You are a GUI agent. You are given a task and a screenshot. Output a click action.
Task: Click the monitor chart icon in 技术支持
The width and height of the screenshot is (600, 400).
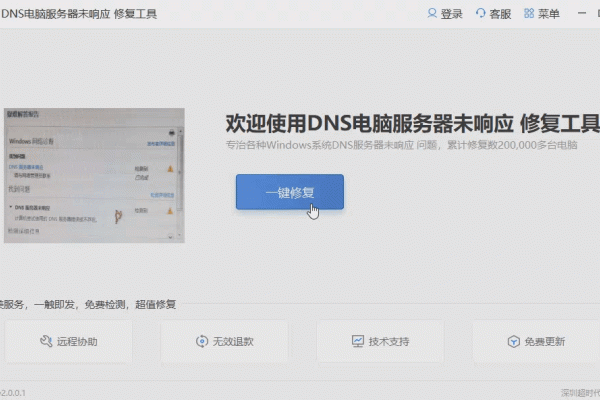pyautogui.click(x=358, y=341)
